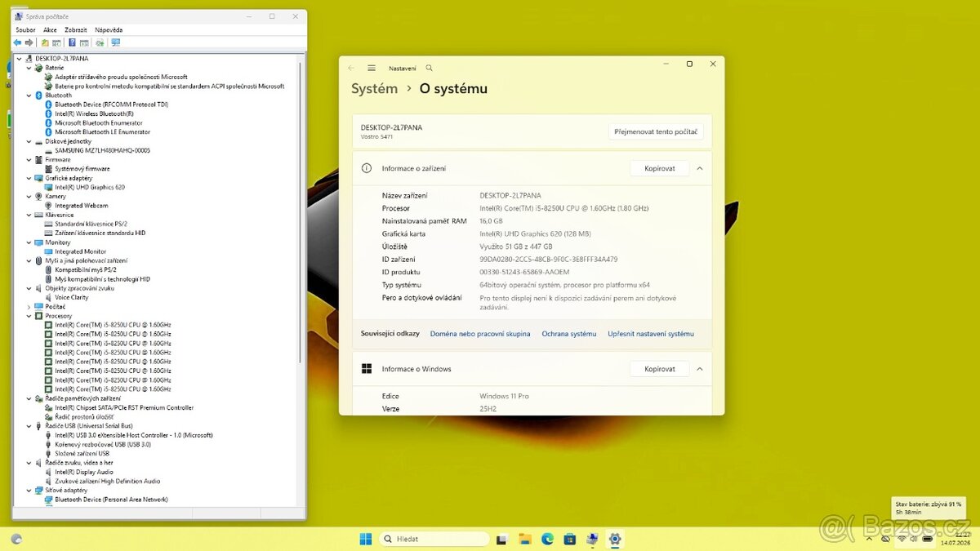980x551 pixels.
Task: Click the Windows logo beside Informace o Windows
Action: click(367, 369)
